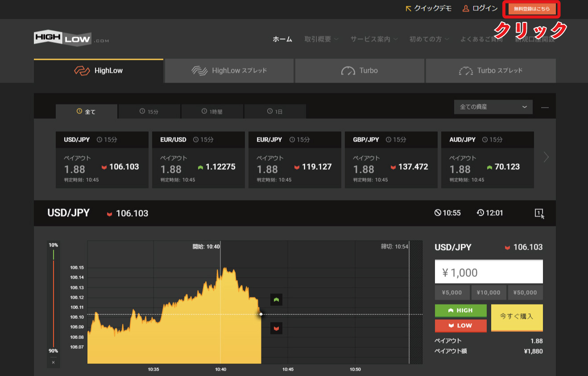Viewport: 588px width, 376px height.
Task: Click the current price point on chart
Action: point(261,314)
